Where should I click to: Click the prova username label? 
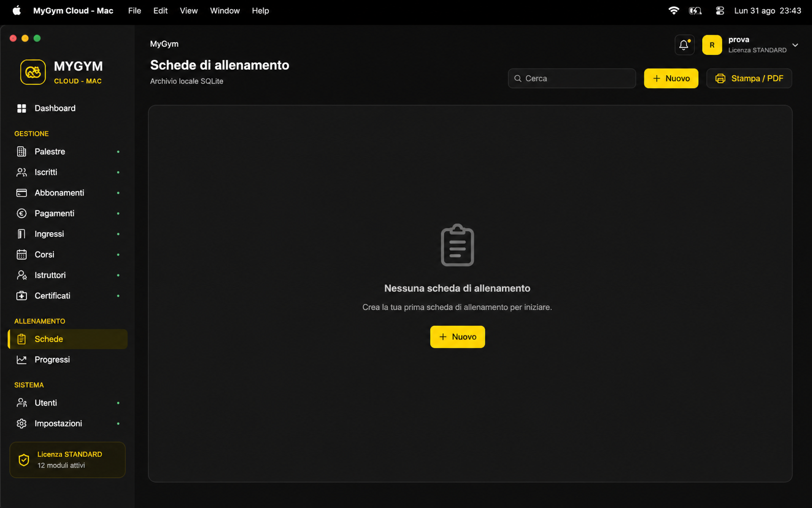tap(739, 39)
